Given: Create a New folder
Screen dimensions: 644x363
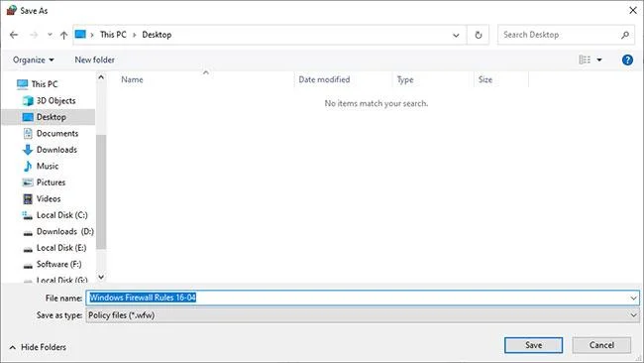Looking at the screenshot, I should (94, 60).
